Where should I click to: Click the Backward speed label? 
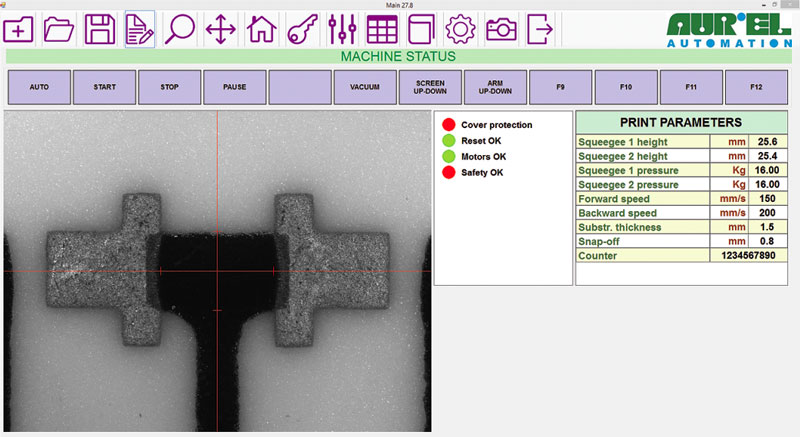[617, 213]
